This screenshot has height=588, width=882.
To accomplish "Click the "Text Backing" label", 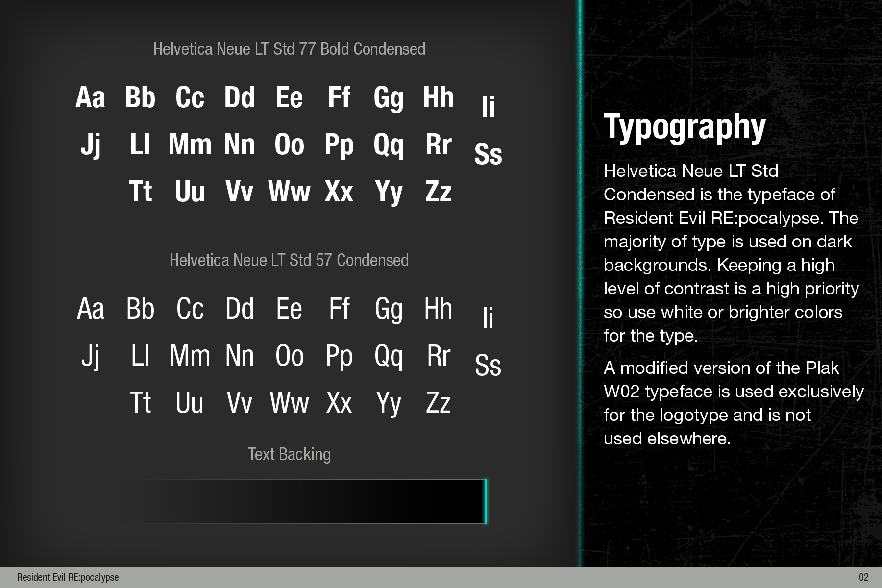I will click(x=289, y=454).
